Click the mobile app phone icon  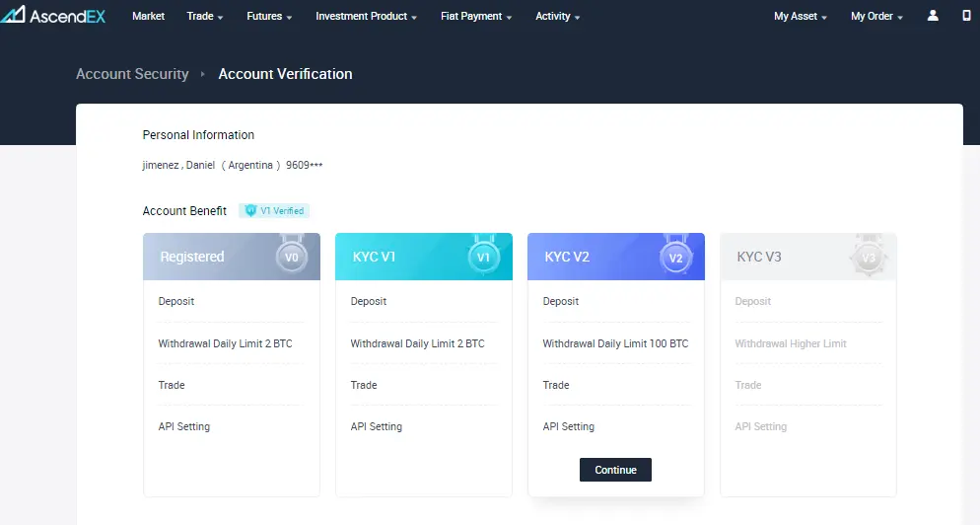966,16
